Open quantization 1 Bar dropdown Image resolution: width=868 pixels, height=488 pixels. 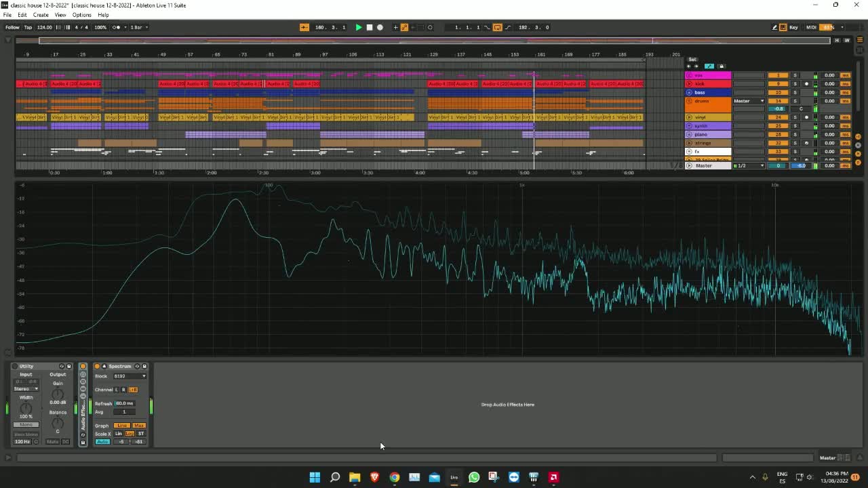(x=139, y=27)
